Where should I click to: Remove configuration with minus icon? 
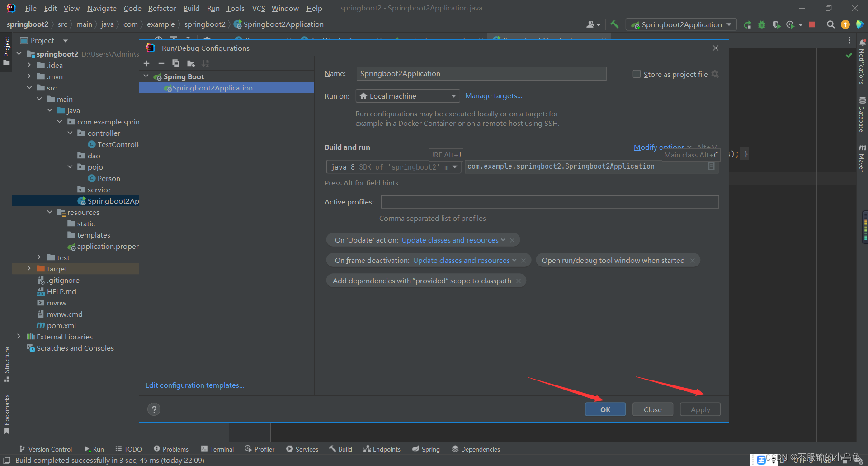click(x=161, y=63)
